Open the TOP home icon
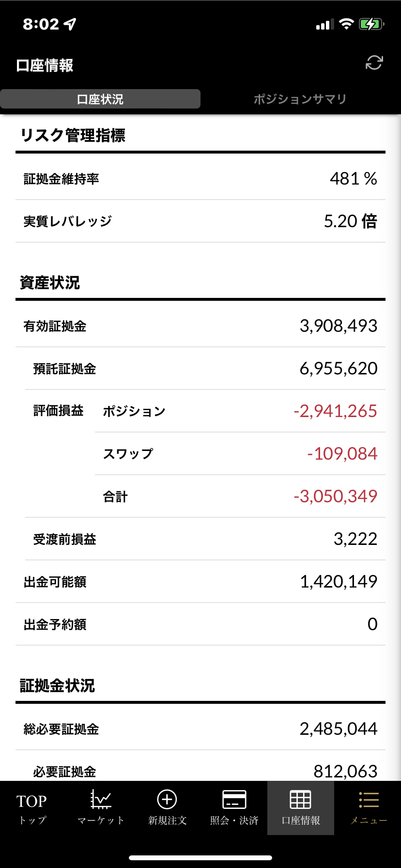 click(x=31, y=801)
